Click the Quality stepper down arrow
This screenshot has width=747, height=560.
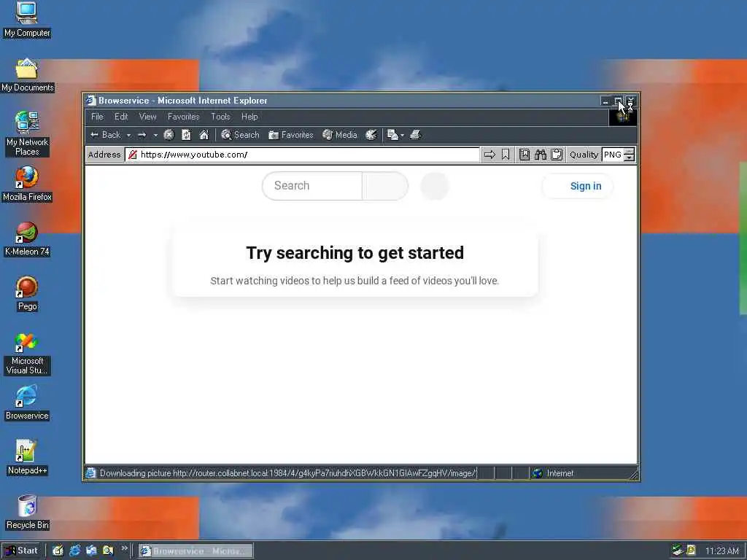[630, 158]
